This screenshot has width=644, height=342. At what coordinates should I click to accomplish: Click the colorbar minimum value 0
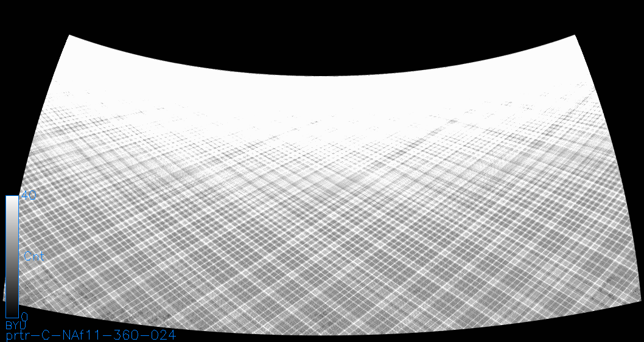pos(24,317)
